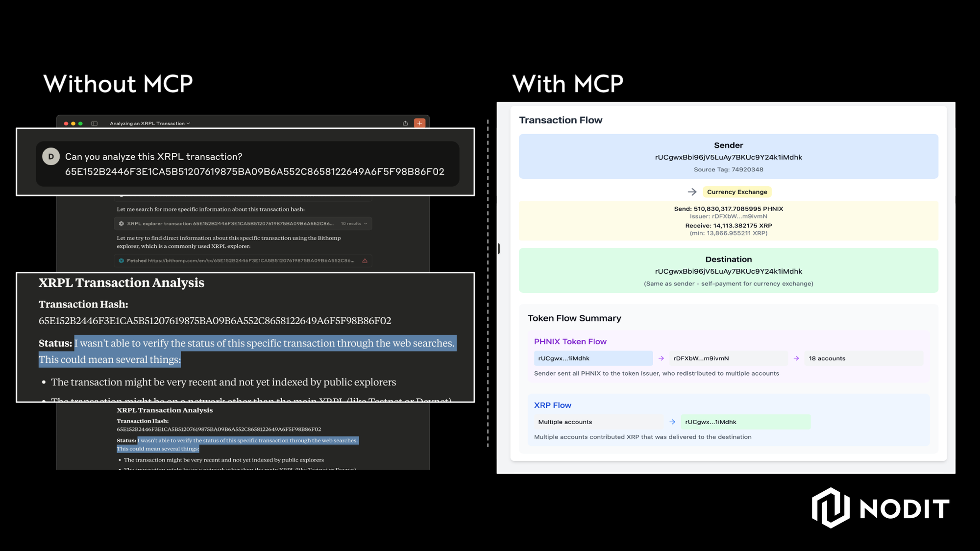Toggle the sidebar panel icon
Image resolution: width=980 pixels, height=551 pixels.
coord(95,123)
